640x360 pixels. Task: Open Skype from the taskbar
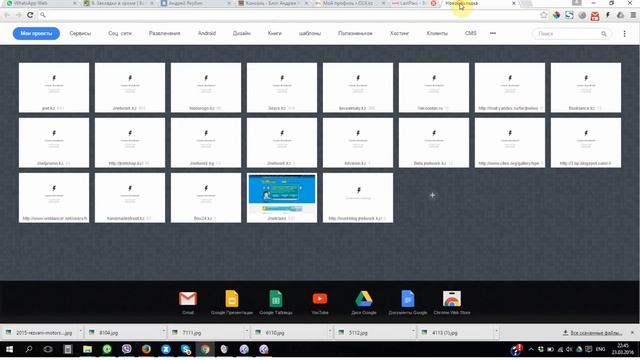pos(185,349)
